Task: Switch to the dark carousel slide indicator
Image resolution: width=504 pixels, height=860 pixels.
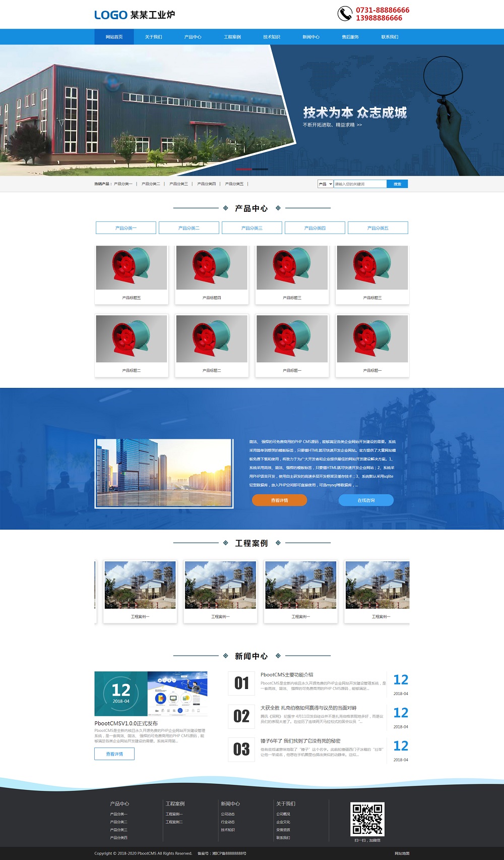Action: (260, 169)
